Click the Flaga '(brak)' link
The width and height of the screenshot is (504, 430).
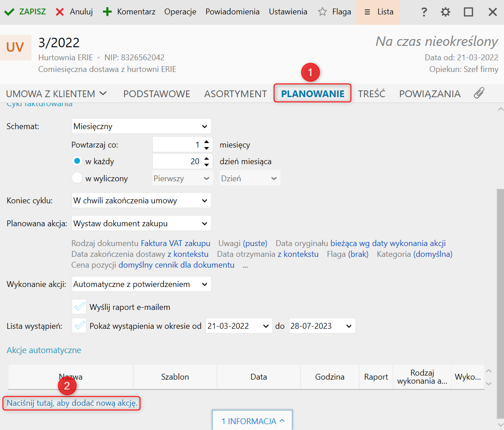coord(358,254)
